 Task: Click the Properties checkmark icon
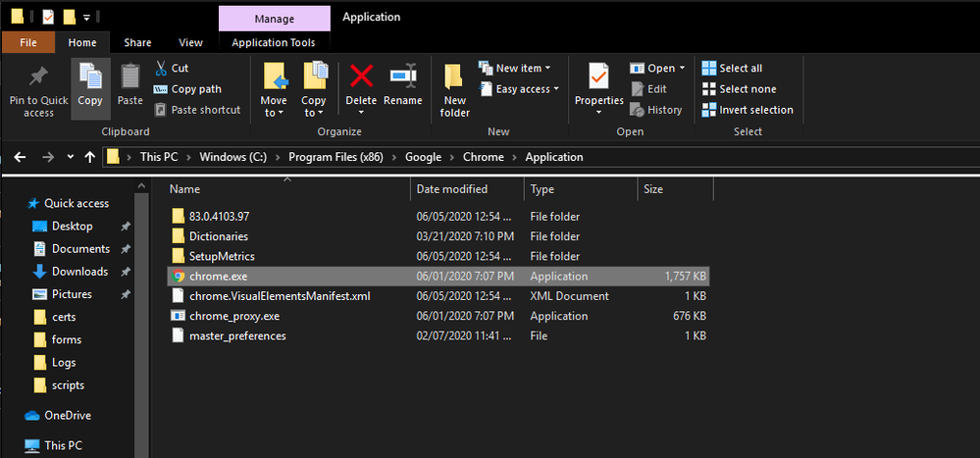point(598,76)
